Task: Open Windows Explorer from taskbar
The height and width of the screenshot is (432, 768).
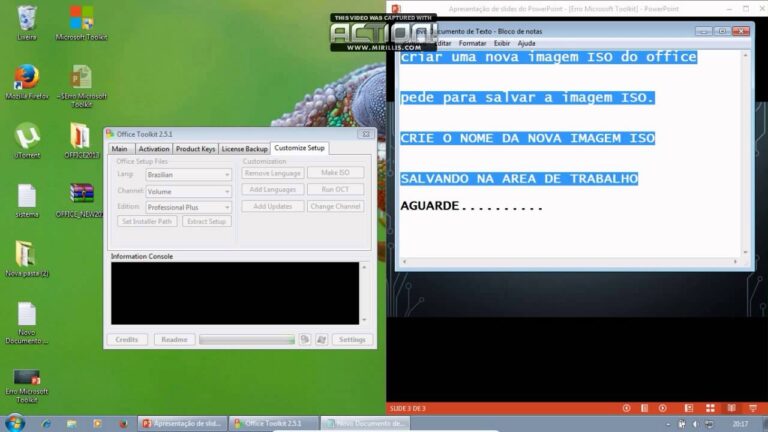Action: point(72,423)
